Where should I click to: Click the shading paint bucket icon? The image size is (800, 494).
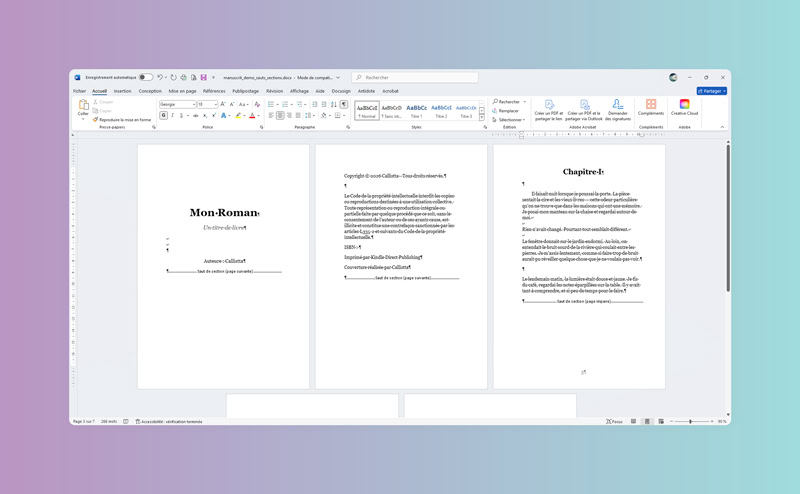(x=323, y=116)
